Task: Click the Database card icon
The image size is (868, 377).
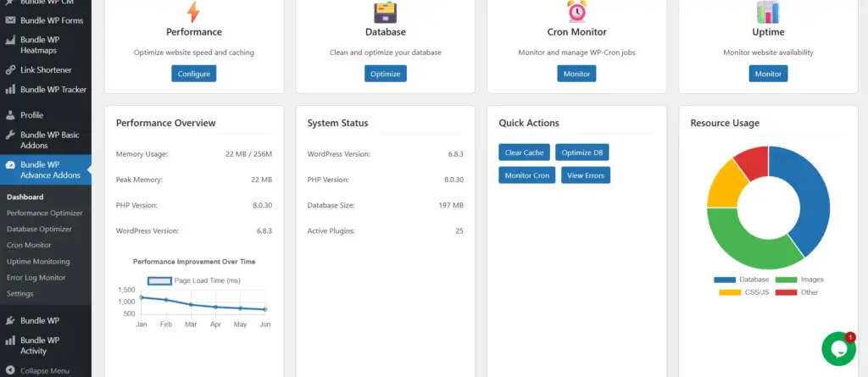Action: pos(385,12)
